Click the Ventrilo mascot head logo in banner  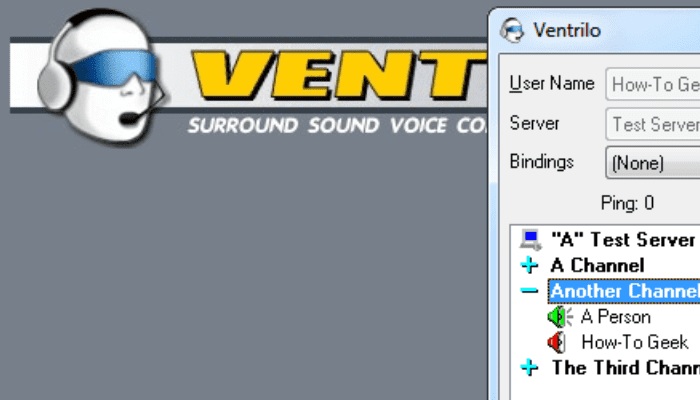tap(103, 77)
